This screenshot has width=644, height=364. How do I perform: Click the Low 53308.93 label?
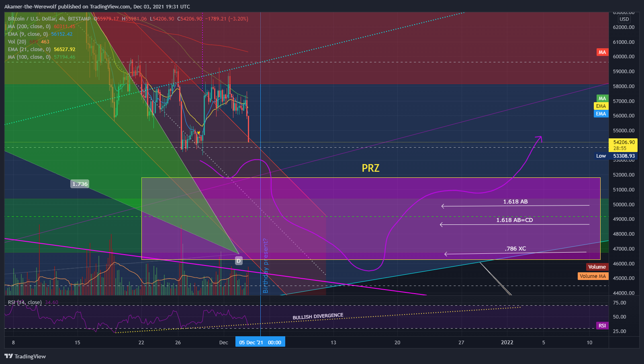616,156
